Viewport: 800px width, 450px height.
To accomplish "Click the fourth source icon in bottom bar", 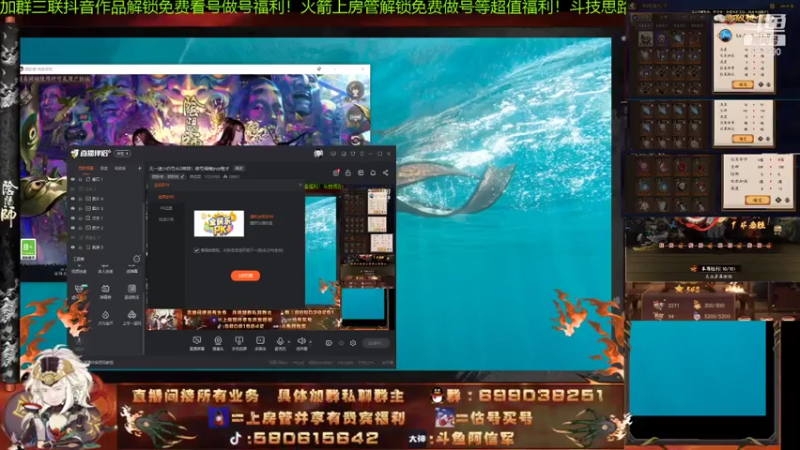I will 260,343.
